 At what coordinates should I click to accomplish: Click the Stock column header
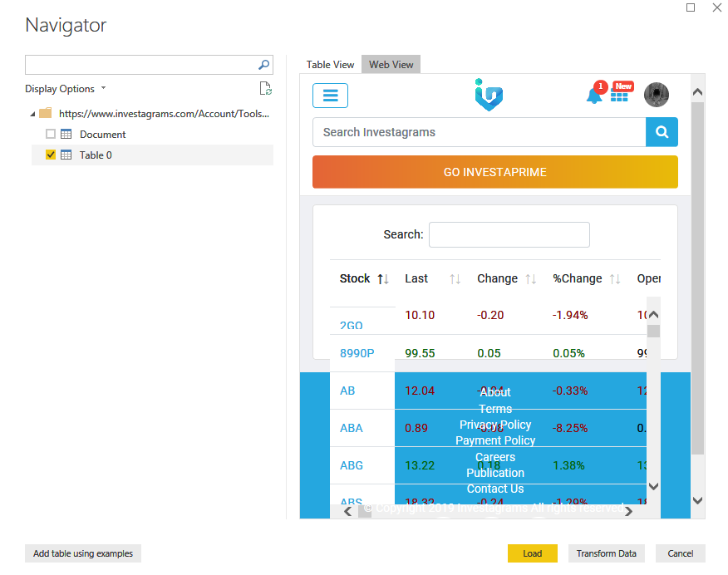pos(355,278)
